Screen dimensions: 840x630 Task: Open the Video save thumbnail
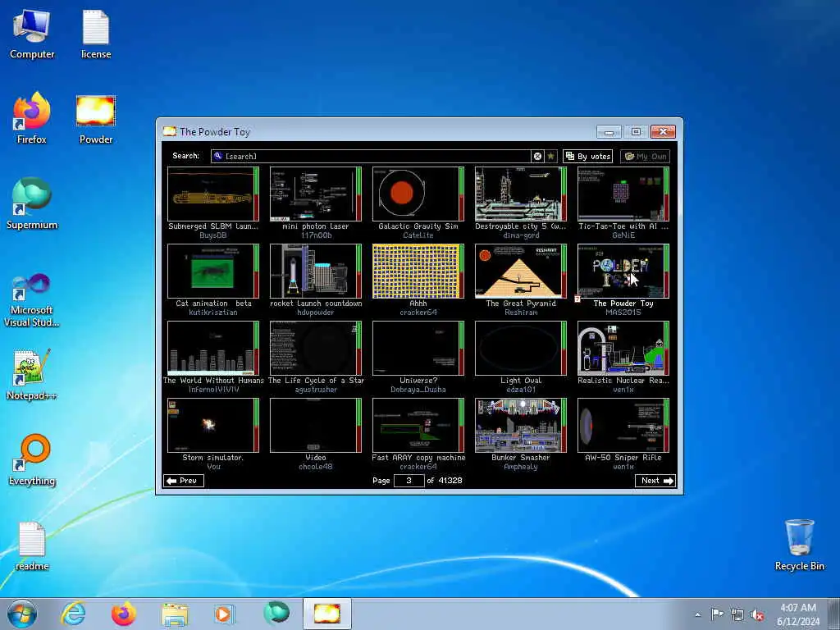pyautogui.click(x=316, y=426)
